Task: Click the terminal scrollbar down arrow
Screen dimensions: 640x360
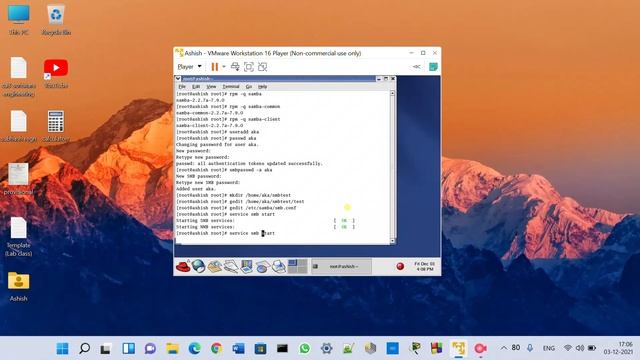Action: point(392,241)
